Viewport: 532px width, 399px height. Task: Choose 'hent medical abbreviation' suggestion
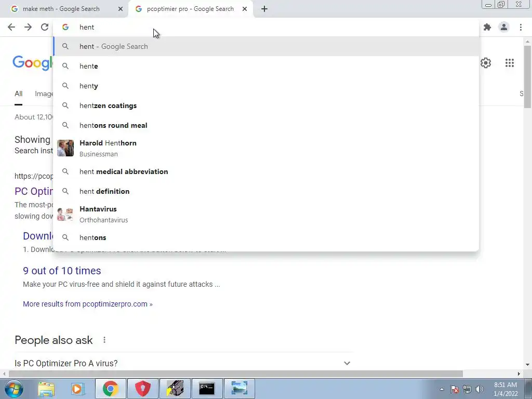pos(266,171)
